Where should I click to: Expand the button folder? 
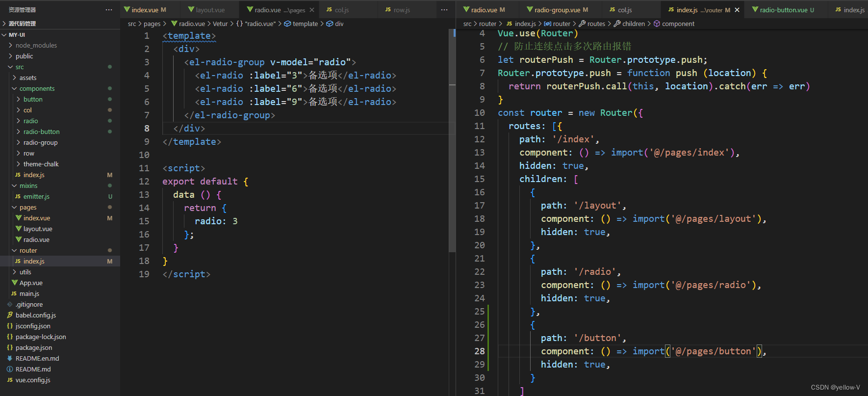tap(19, 99)
